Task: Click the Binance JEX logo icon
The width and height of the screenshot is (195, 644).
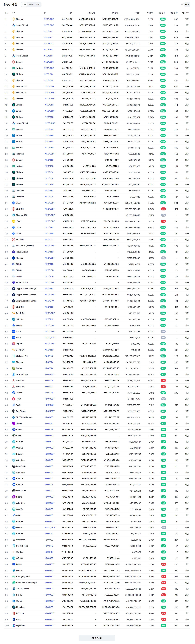Action: point(13,215)
